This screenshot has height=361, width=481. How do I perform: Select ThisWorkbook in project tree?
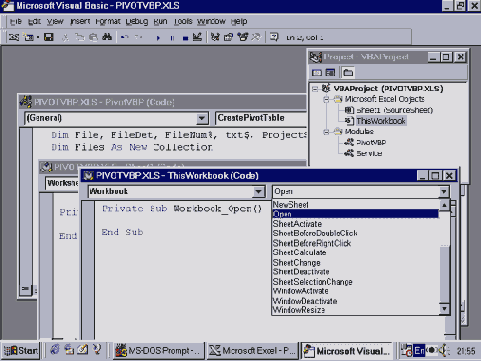(381, 121)
